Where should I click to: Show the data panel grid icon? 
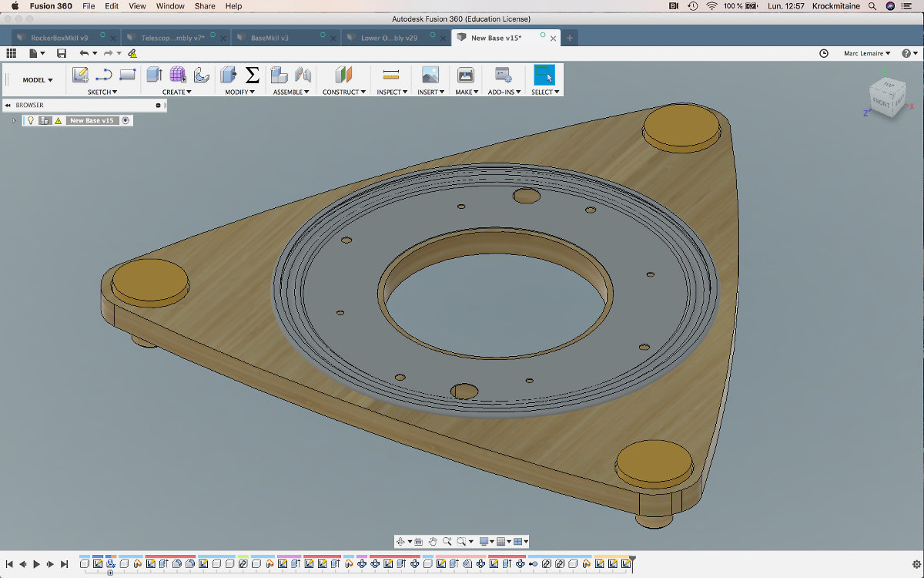11,53
